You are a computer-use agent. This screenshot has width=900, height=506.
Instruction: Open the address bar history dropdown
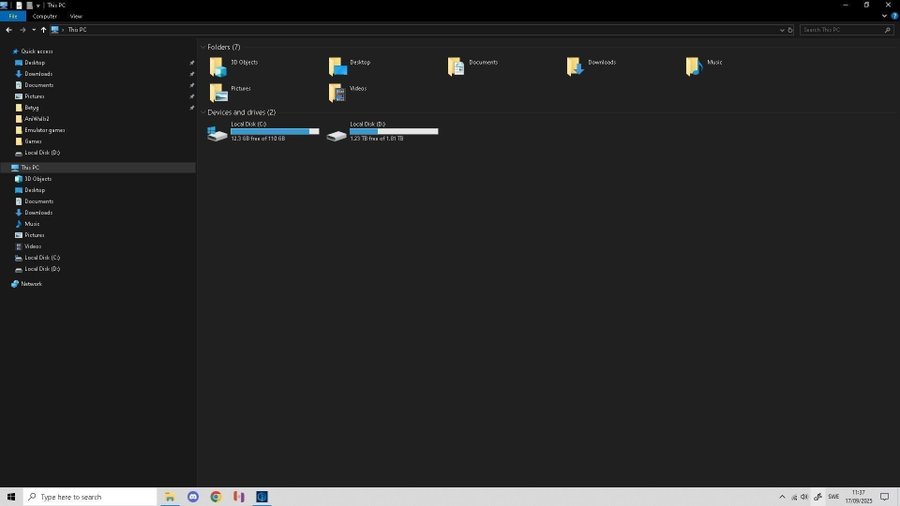[782, 30]
